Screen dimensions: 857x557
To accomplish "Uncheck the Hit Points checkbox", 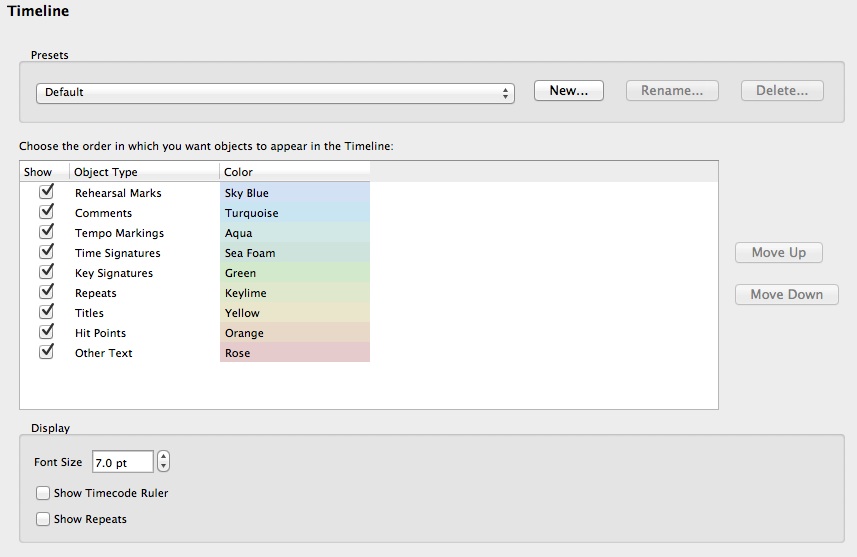I will (45, 332).
